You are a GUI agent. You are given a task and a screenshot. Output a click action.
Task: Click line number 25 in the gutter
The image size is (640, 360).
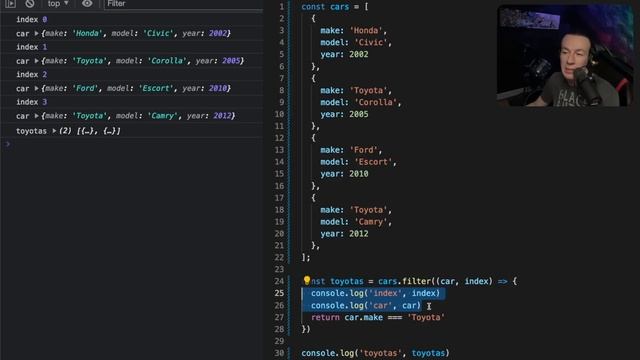point(279,293)
